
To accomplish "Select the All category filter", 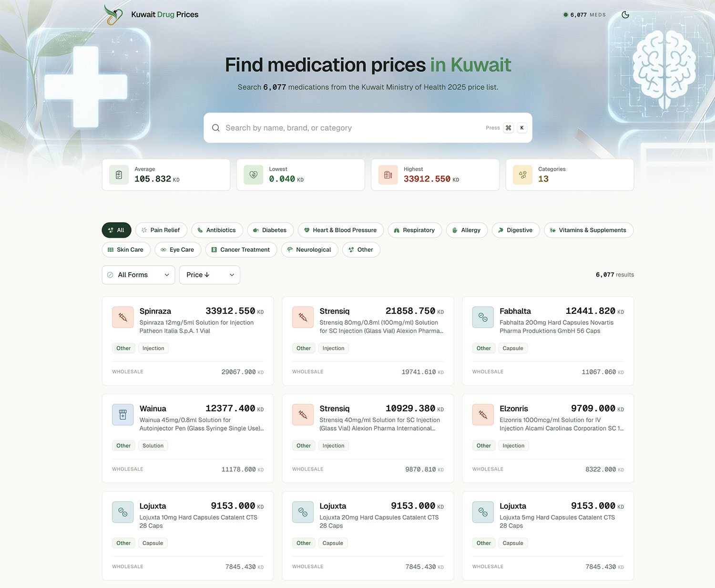I will 116,230.
